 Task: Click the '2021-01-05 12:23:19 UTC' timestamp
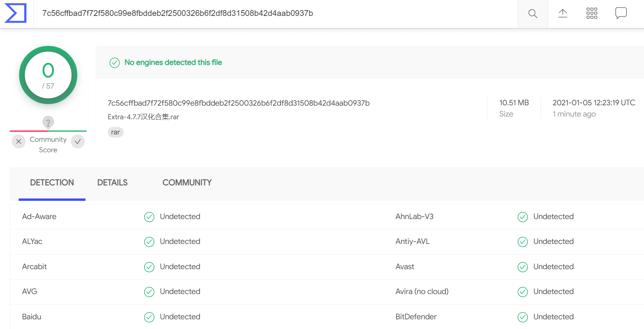(x=594, y=103)
